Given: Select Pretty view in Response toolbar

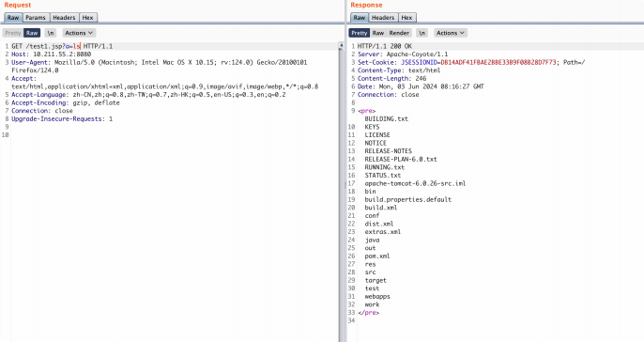Looking at the screenshot, I should 360,33.
